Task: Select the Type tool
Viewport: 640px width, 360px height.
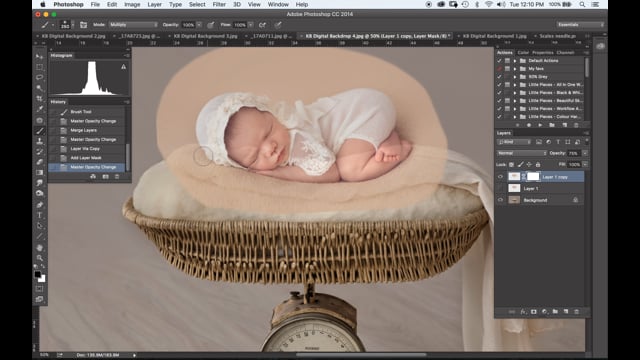Action: (40, 215)
